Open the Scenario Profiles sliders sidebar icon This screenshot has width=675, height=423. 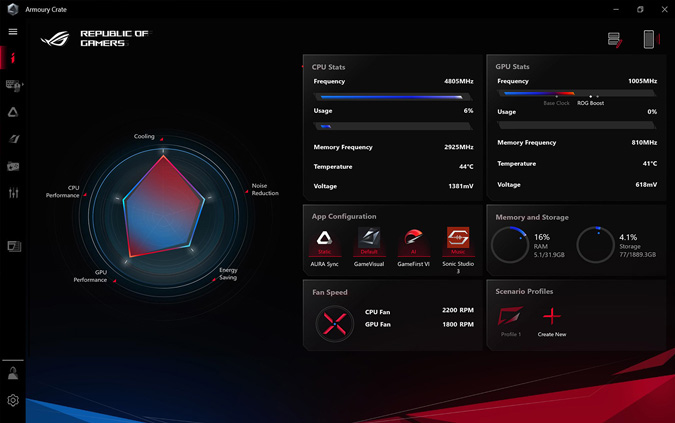[13, 193]
